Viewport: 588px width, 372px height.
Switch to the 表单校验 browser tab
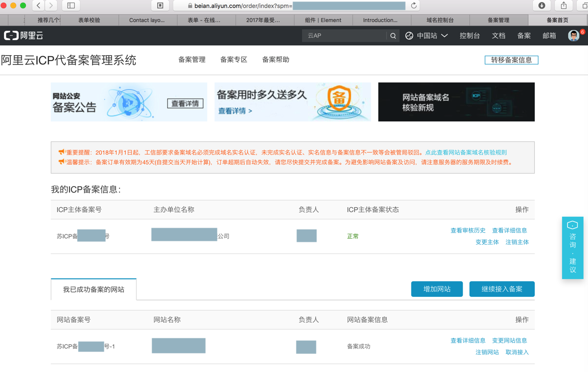(89, 20)
